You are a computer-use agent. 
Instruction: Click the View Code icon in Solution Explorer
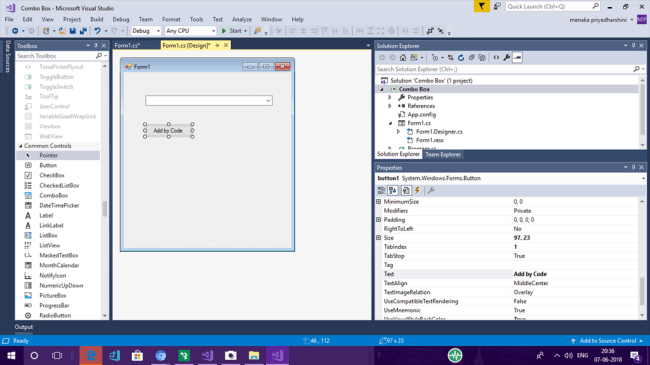[x=496, y=58]
